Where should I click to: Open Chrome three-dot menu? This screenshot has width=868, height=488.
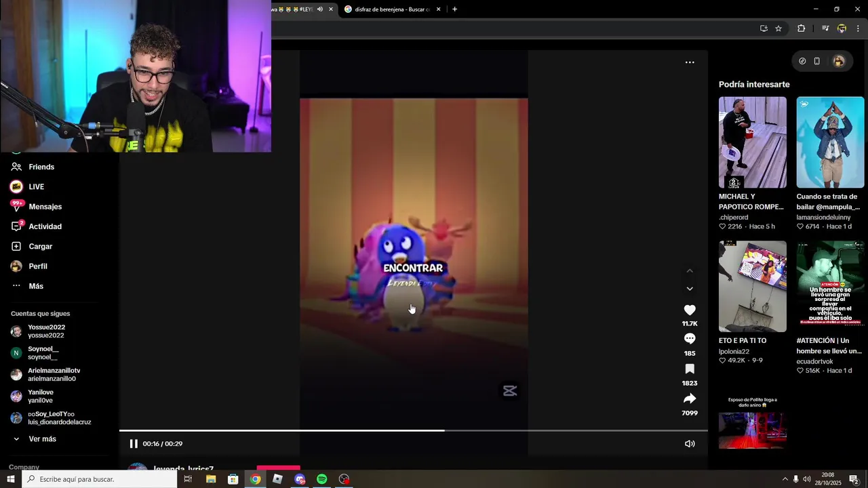859,28
